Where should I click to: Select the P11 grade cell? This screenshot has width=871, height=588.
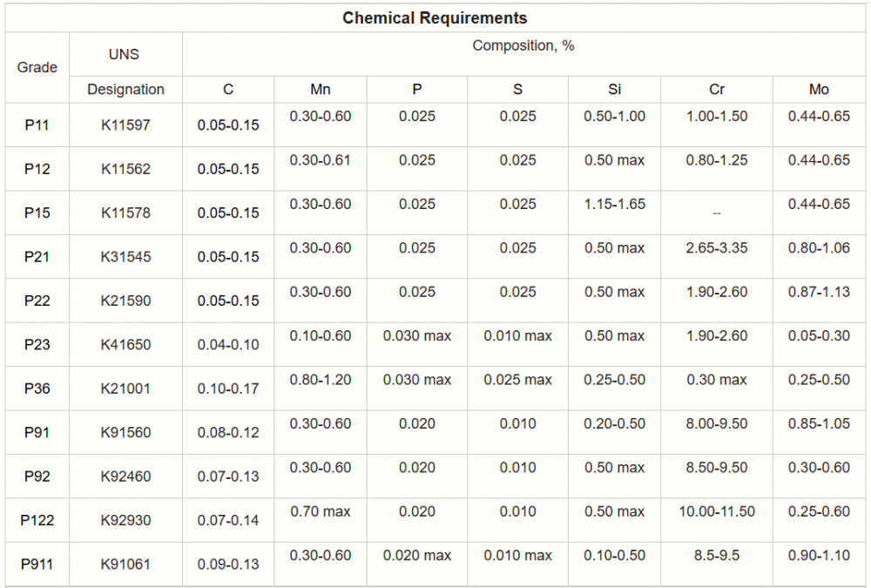click(x=37, y=125)
